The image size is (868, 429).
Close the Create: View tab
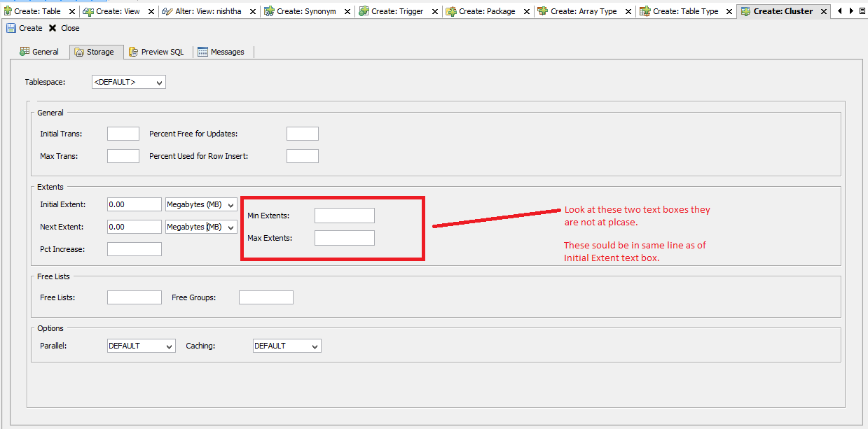(151, 11)
